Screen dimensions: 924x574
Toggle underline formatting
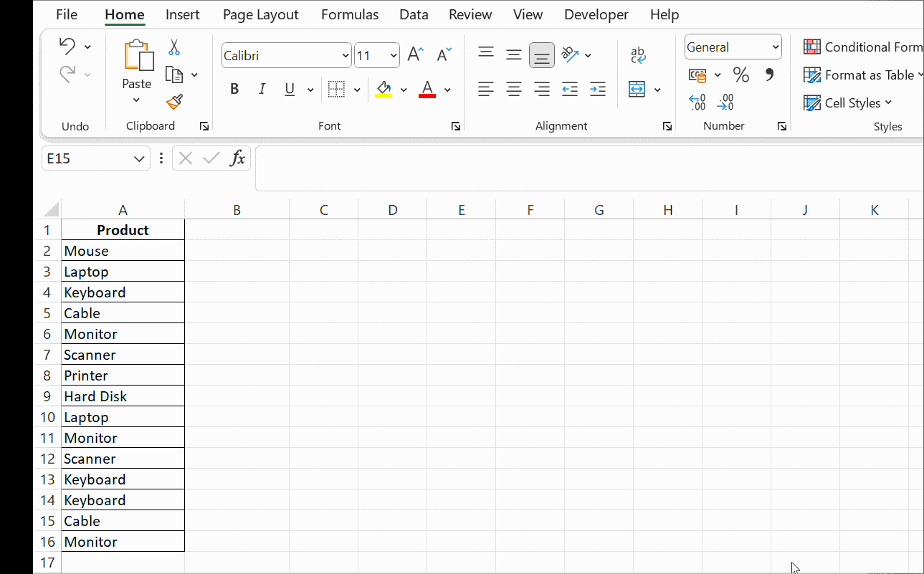[x=288, y=89]
